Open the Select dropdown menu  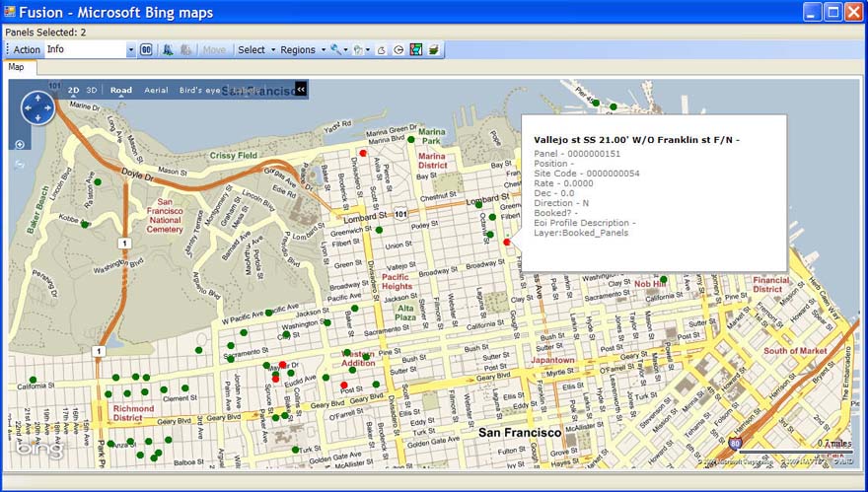[256, 50]
